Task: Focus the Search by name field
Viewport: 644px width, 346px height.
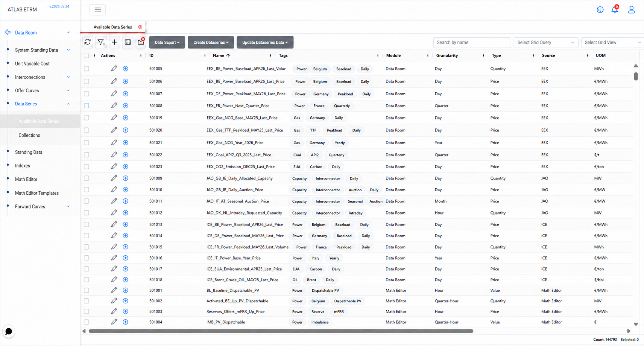Action: 472,43
